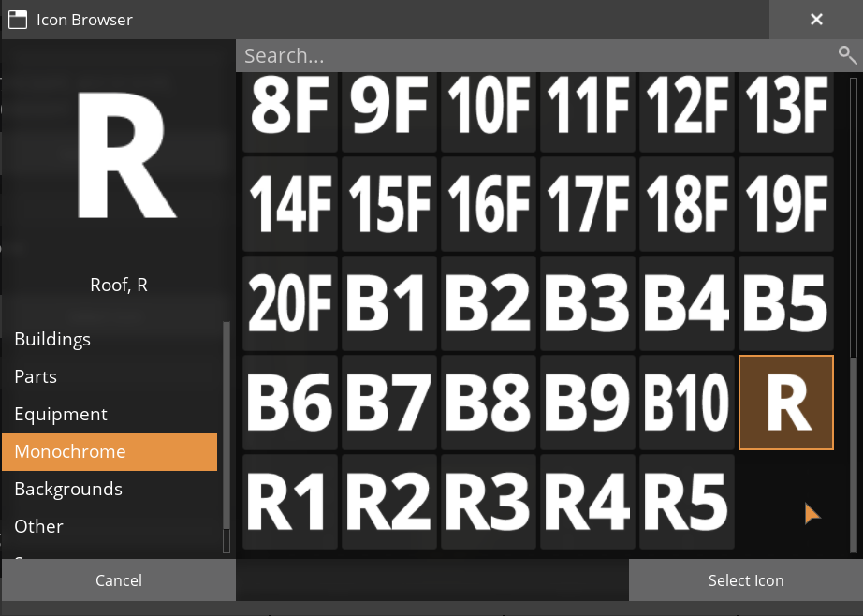The height and width of the screenshot is (616, 863).
Task: Open the Backgrounds category
Action: pyautogui.click(x=110, y=490)
